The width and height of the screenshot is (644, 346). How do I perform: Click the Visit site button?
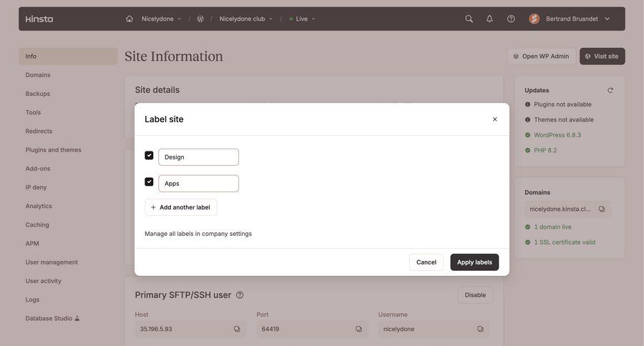(x=602, y=56)
